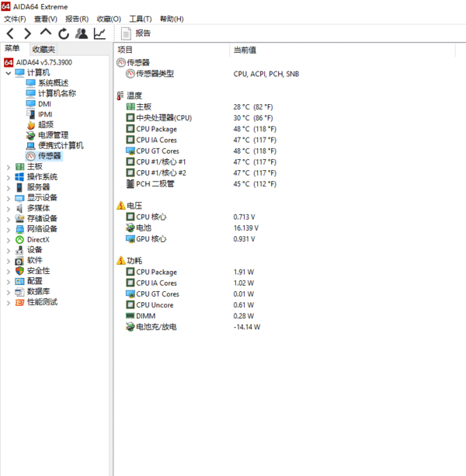The image size is (466, 476).
Task: Open the 帮助(H) menu
Action: tap(172, 19)
